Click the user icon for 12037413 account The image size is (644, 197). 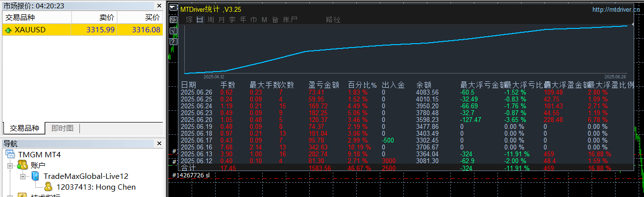coord(49,187)
